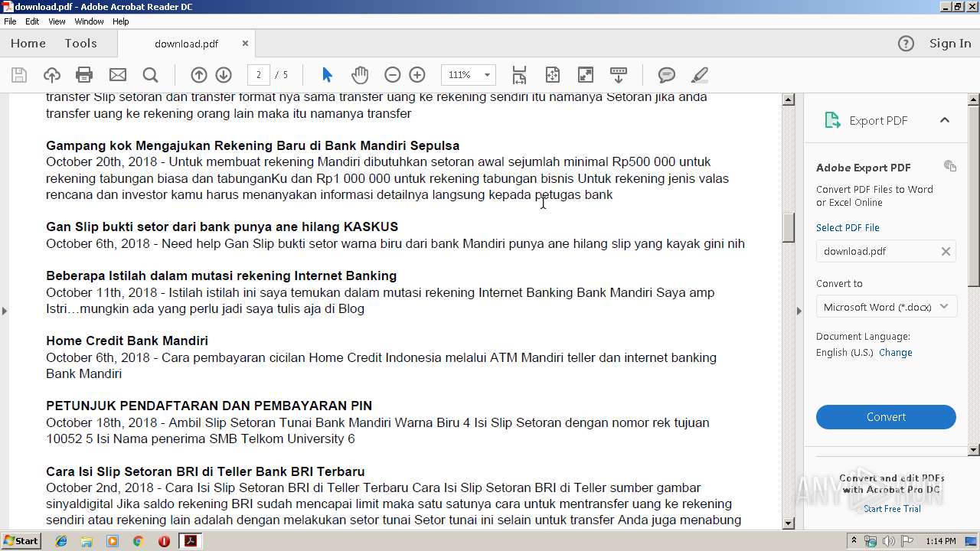
Task: Remove download.pdf with the X icon
Action: (946, 251)
